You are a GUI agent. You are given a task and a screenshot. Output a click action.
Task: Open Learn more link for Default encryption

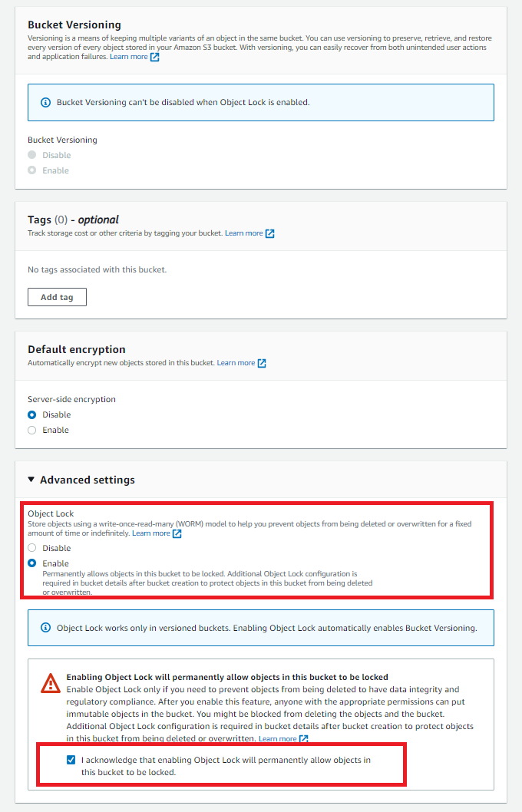pos(236,363)
